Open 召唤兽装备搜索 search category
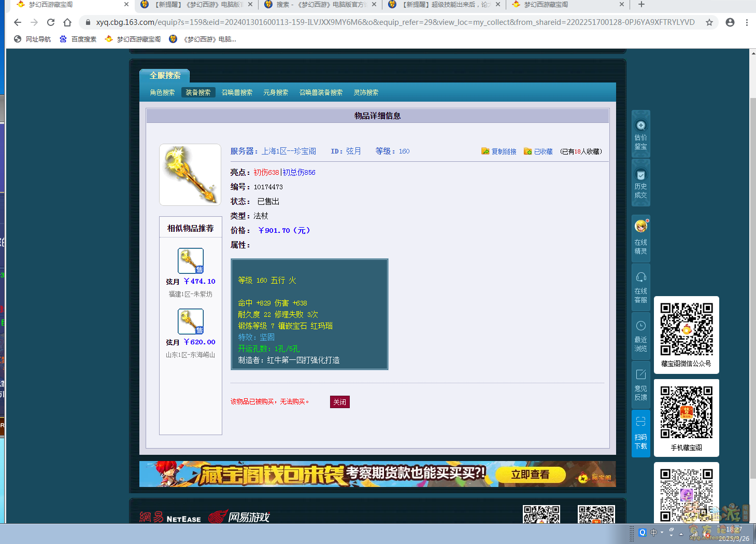 pos(321,92)
